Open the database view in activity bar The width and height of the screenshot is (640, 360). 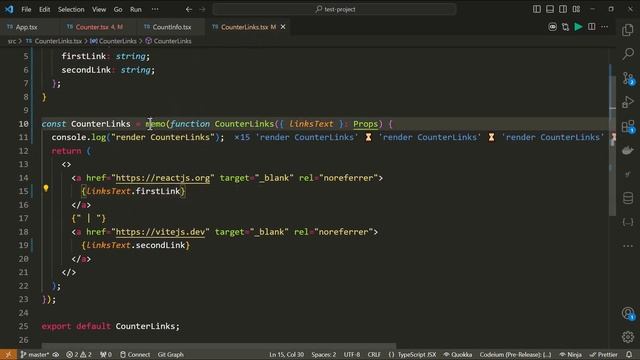coord(628,198)
